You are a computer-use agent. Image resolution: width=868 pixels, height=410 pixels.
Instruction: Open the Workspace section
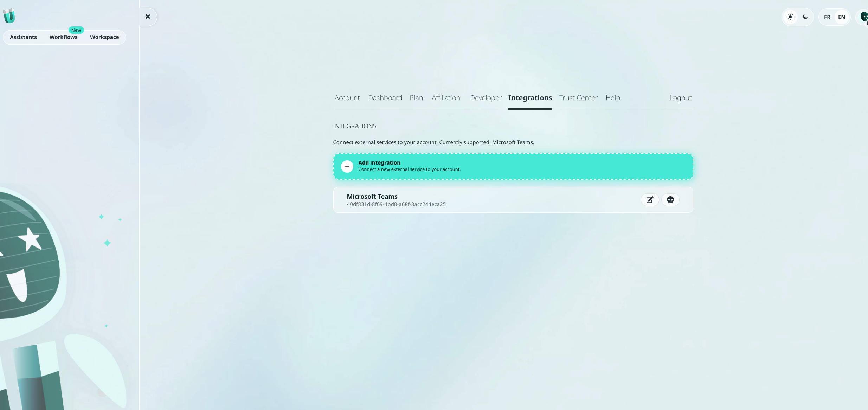tap(104, 37)
